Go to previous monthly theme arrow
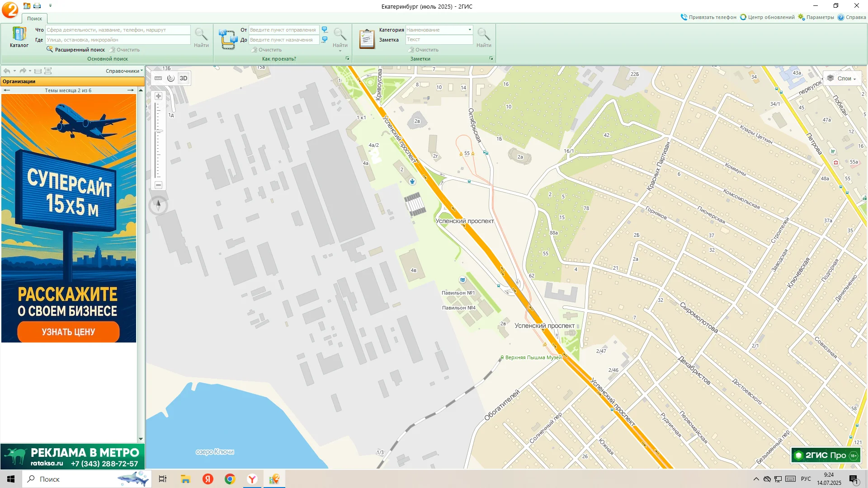This screenshot has height=488, width=868. tap(6, 90)
